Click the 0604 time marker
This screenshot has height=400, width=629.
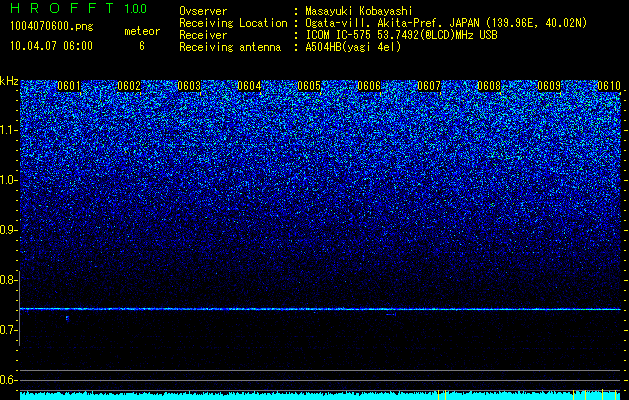coord(249,86)
